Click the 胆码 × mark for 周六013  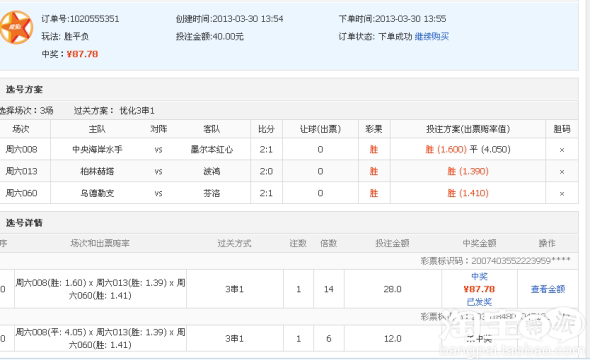click(x=562, y=172)
